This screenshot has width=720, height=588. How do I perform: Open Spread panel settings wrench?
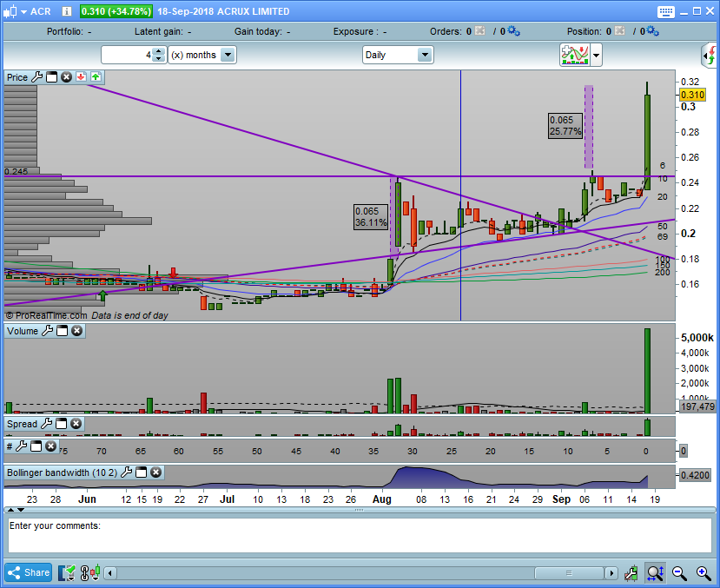tap(46, 424)
